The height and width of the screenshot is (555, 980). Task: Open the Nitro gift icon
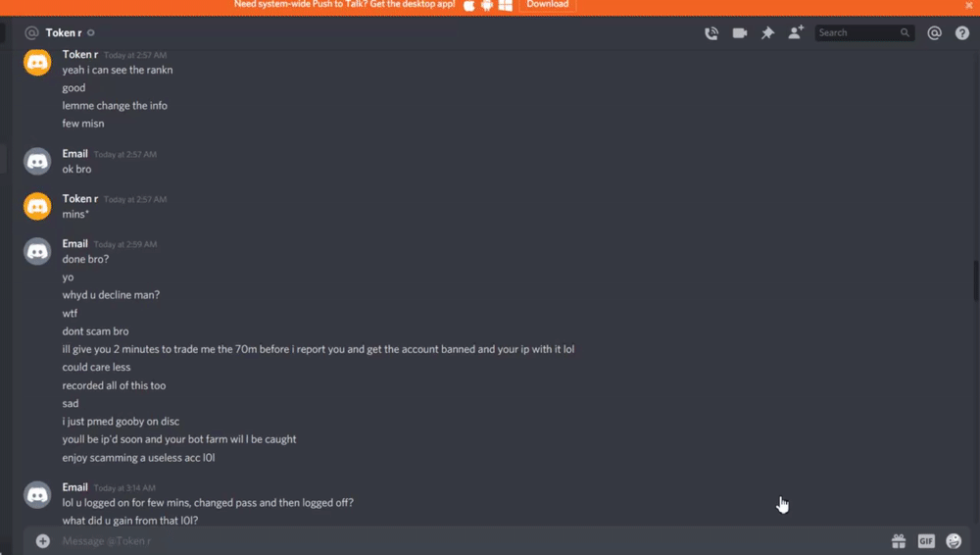pos(898,540)
